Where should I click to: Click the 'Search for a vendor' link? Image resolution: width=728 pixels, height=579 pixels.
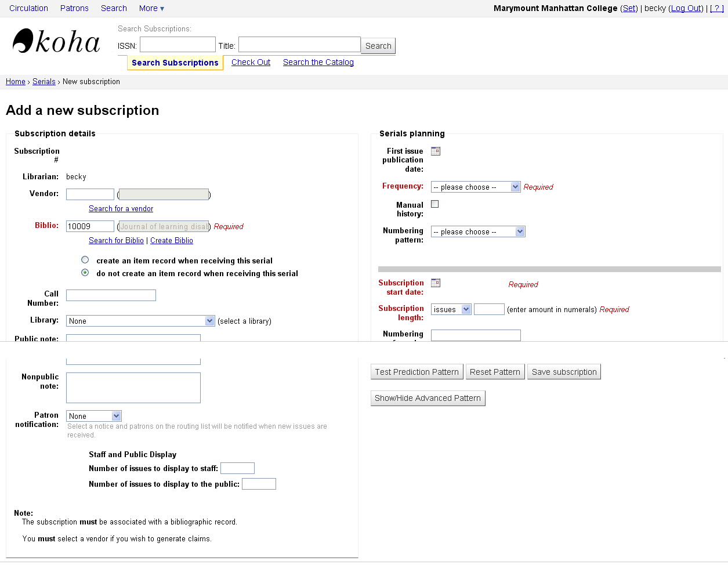pos(121,208)
